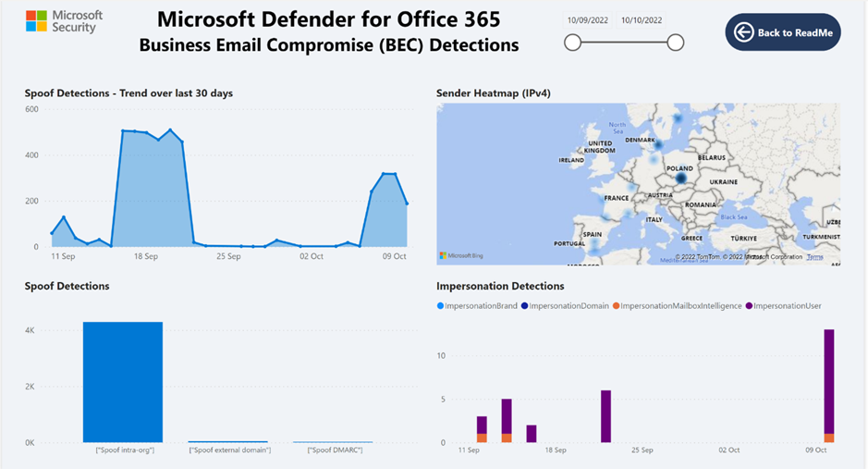Click the right date slider handle

click(x=676, y=43)
